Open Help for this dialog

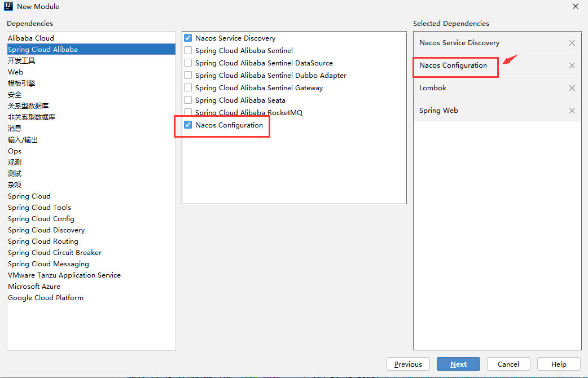(559, 364)
